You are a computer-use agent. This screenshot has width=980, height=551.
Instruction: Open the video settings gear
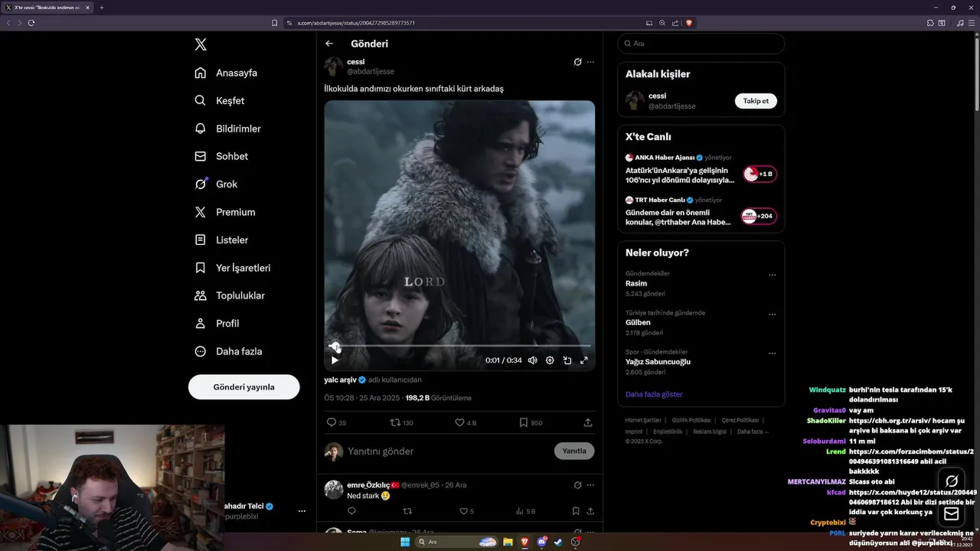click(x=550, y=360)
